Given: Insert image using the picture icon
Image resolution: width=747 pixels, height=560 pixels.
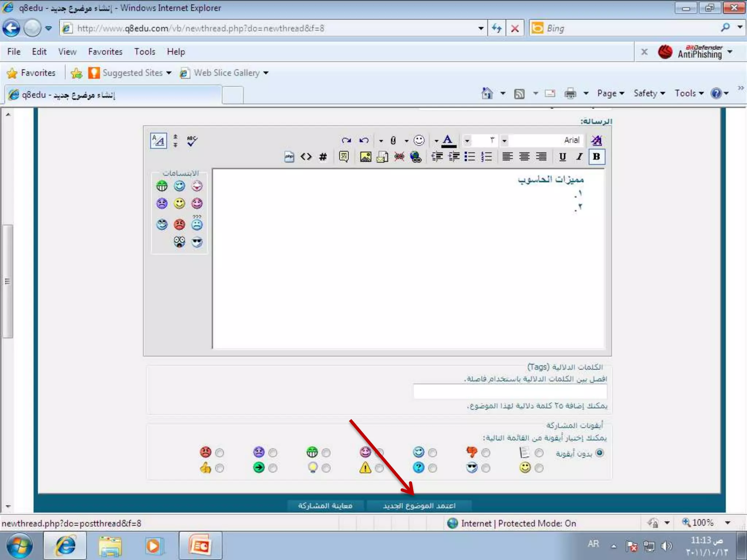Looking at the screenshot, I should click(365, 157).
